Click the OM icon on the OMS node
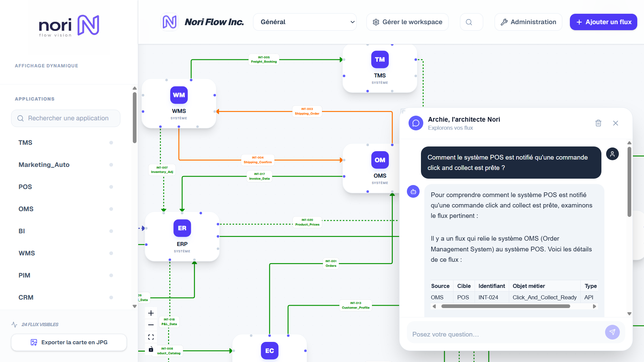This screenshot has width=644, height=362. 380,160
